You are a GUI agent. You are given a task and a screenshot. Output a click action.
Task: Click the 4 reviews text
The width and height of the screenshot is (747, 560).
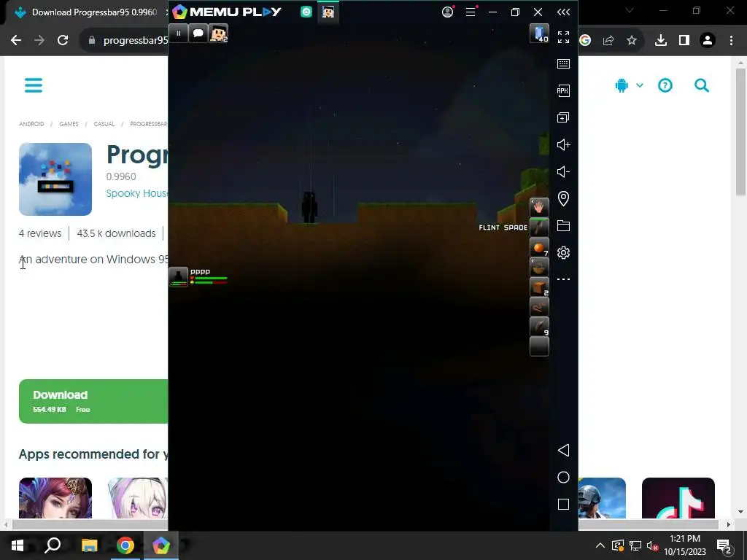40,233
